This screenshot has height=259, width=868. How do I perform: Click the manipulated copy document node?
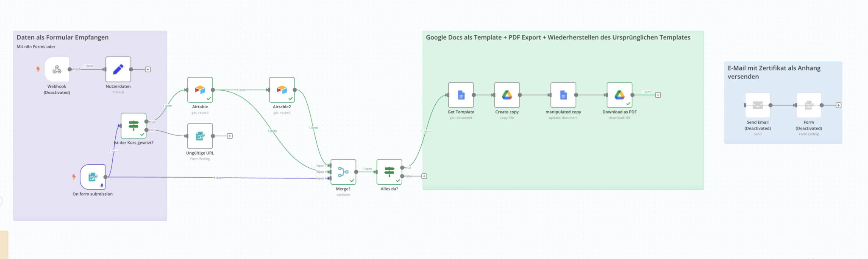[563, 95]
